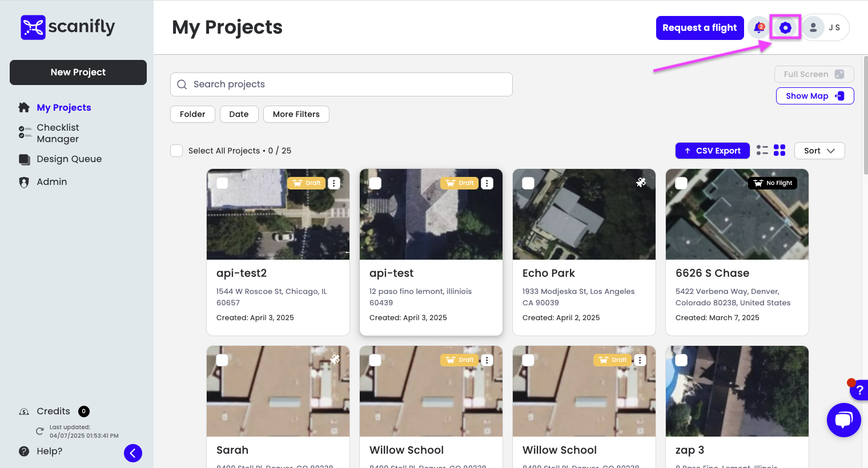Click Request a flight button
The height and width of the screenshot is (468, 868).
tap(700, 28)
